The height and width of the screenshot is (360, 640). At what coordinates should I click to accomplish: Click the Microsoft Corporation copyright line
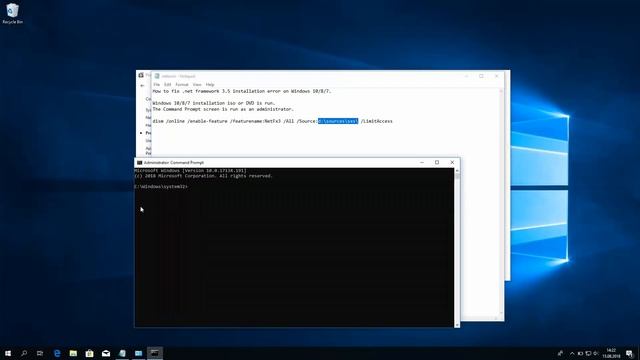pos(203,176)
